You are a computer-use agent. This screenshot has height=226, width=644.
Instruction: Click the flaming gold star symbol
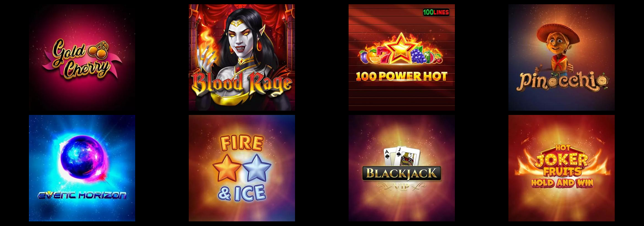click(x=401, y=49)
